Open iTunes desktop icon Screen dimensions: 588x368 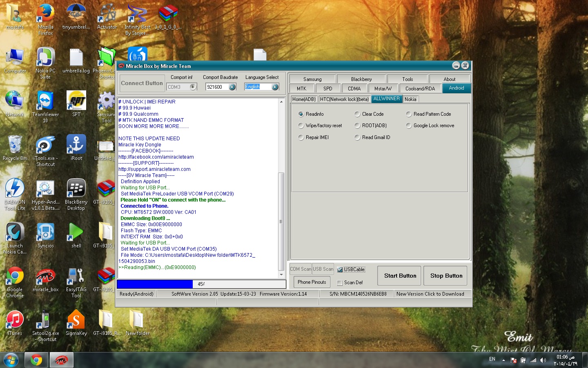point(15,323)
